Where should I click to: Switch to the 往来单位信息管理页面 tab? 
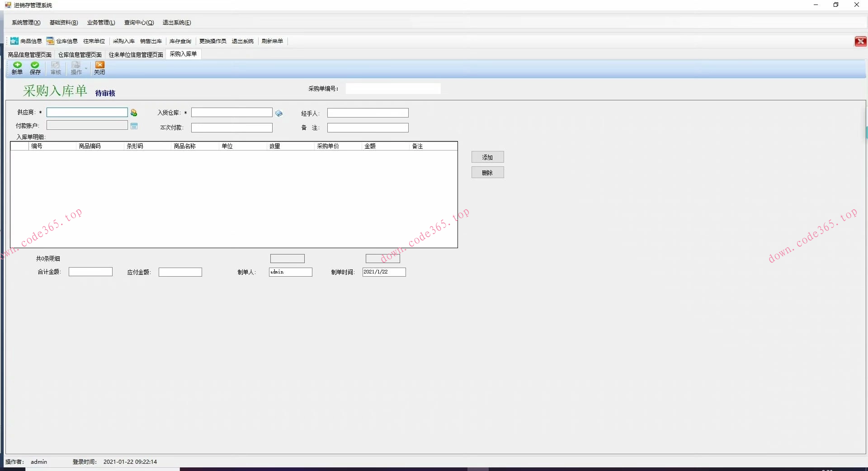tap(136, 55)
